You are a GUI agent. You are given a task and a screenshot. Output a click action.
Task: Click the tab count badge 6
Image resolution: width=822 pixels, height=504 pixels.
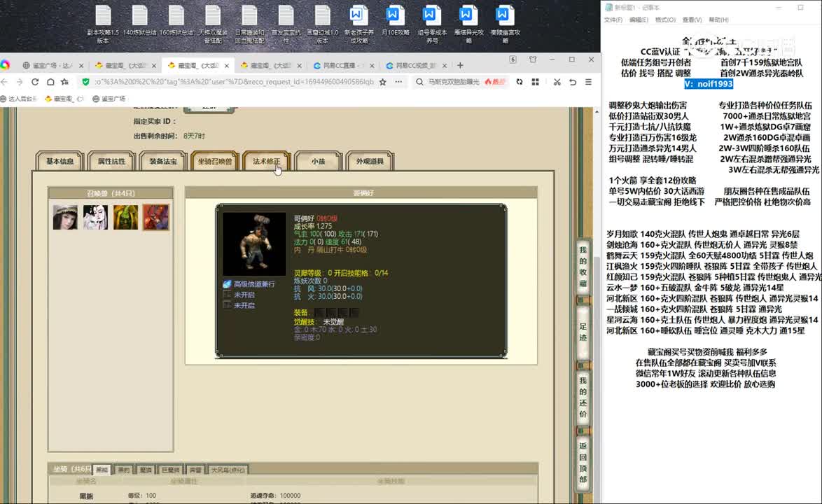click(x=513, y=59)
